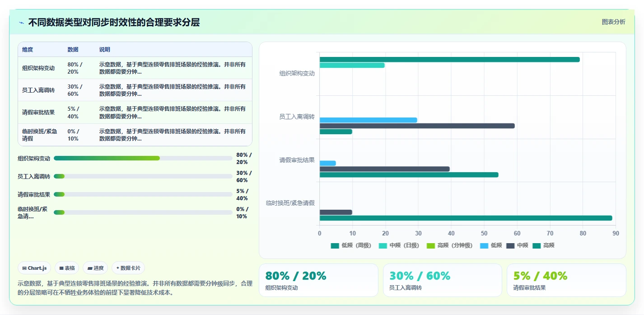Screen dimensions: 644x315
Task: Click the teal bar for 请假审批结果
Action: coord(409,174)
